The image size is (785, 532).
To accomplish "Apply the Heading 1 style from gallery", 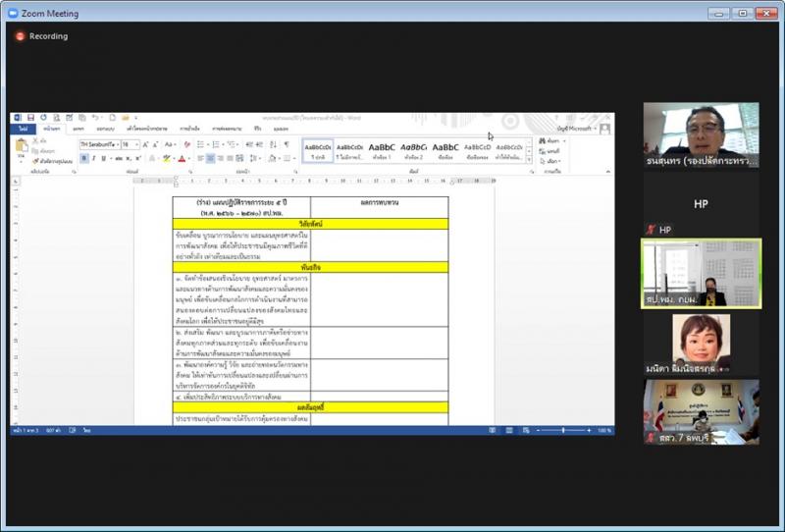I will 382,150.
